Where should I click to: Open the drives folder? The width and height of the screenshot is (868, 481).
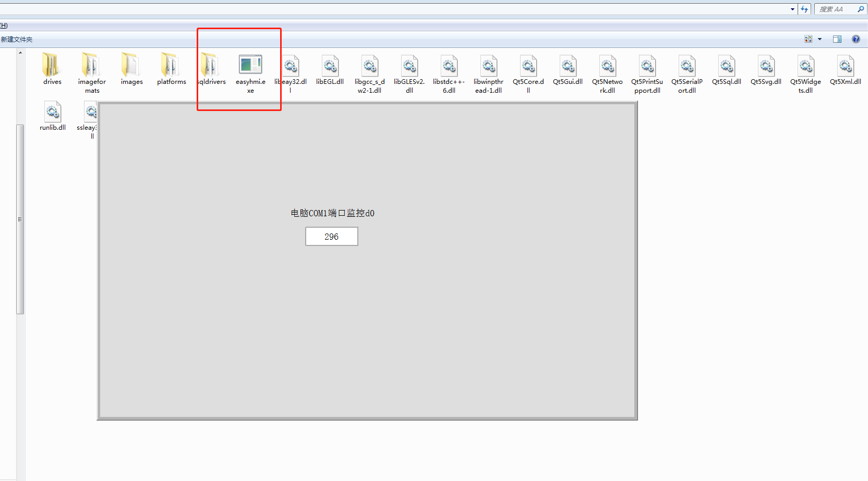pyautogui.click(x=52, y=67)
